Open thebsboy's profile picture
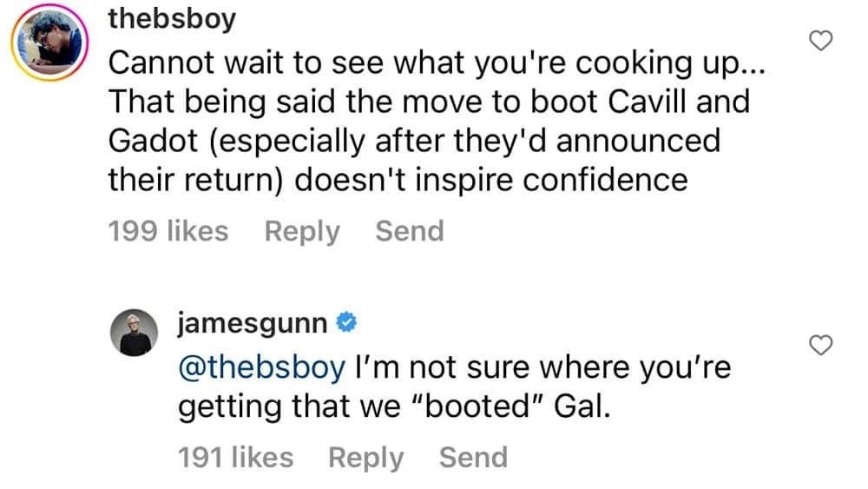 49,43
